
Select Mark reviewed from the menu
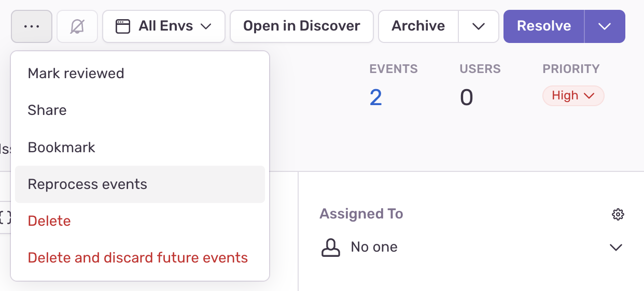[76, 74]
